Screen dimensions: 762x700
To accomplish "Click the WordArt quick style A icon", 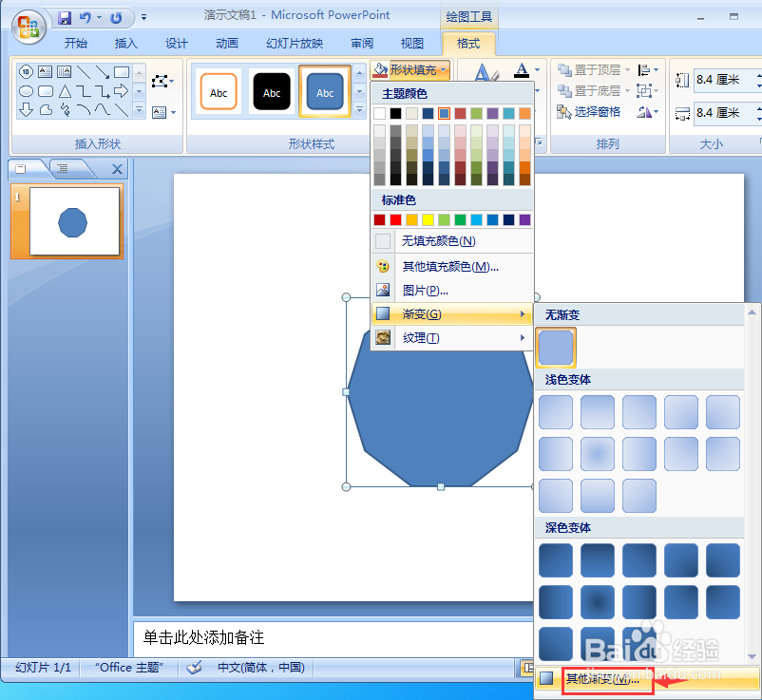I will pyautogui.click(x=486, y=73).
